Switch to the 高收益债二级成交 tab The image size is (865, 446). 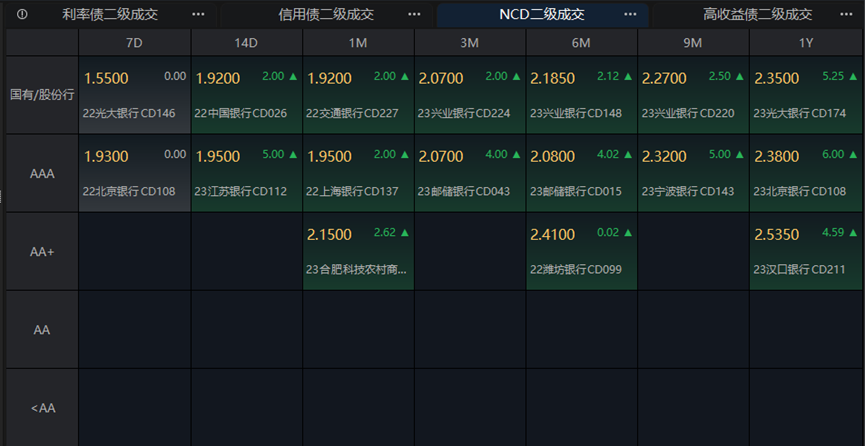pos(757,15)
